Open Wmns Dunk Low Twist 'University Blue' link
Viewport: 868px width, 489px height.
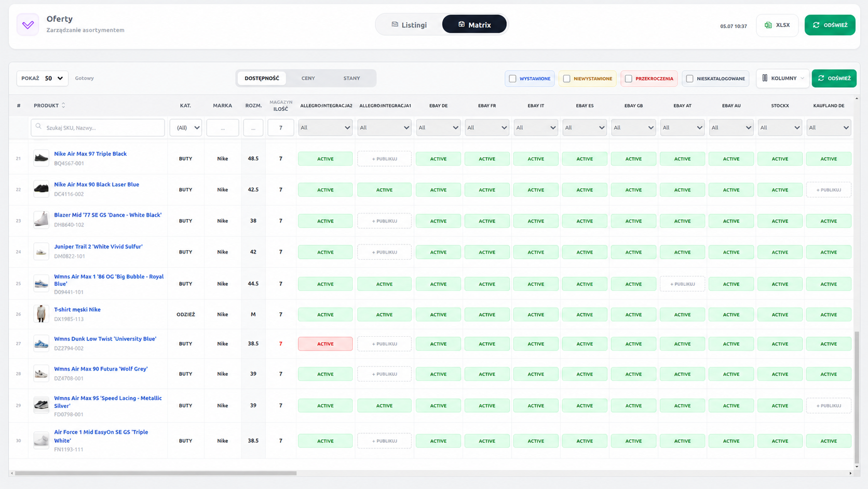click(105, 339)
